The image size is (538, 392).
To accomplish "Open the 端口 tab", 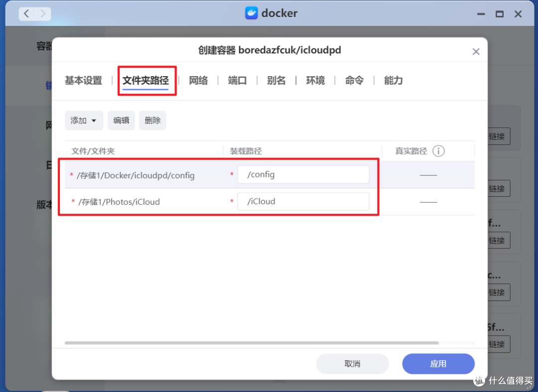I will click(238, 80).
